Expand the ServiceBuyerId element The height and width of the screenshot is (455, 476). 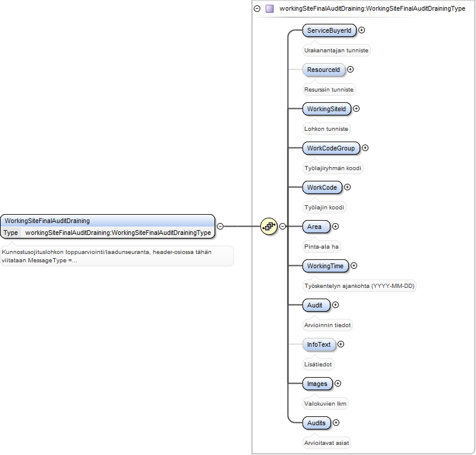(361, 30)
